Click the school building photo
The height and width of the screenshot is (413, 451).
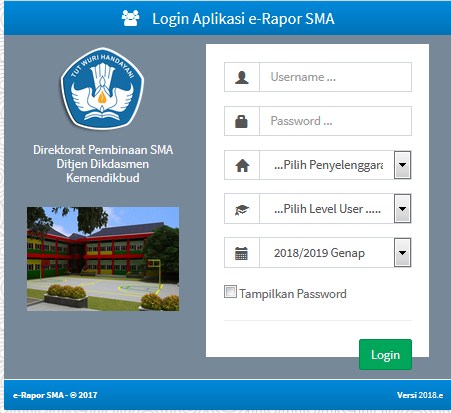click(103, 259)
